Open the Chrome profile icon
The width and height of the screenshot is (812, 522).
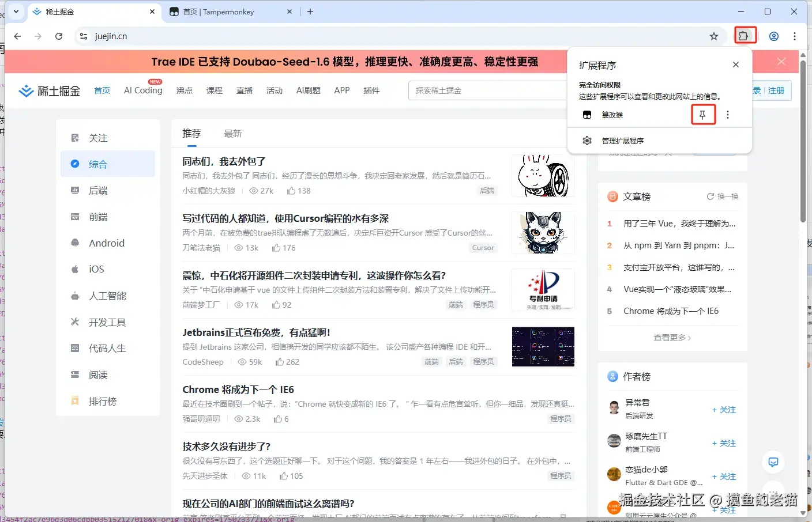coord(774,36)
